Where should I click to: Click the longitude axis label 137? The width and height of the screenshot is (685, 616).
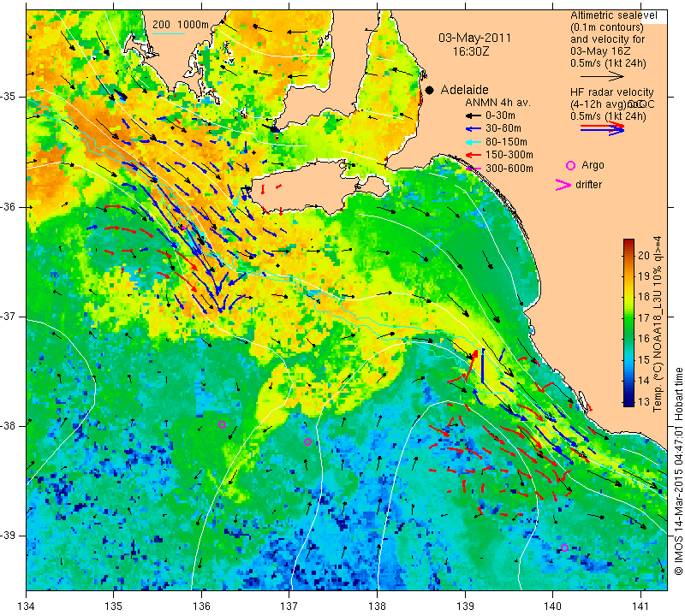(x=289, y=607)
